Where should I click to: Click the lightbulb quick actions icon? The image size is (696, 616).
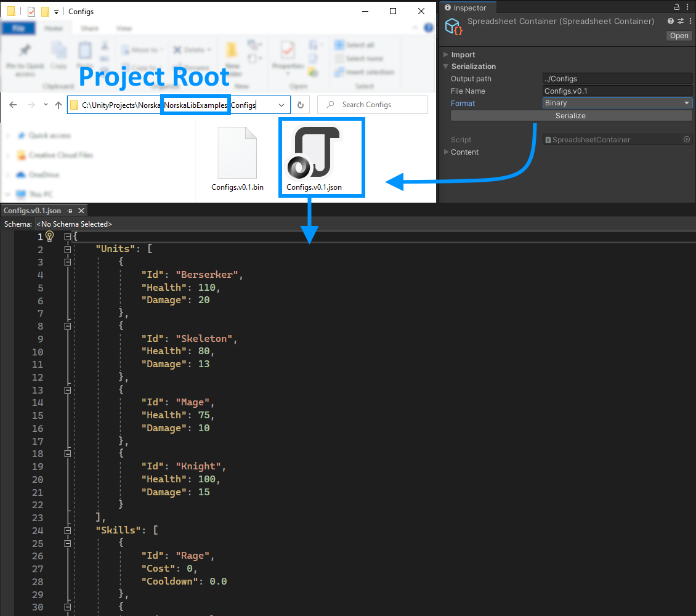click(x=50, y=236)
